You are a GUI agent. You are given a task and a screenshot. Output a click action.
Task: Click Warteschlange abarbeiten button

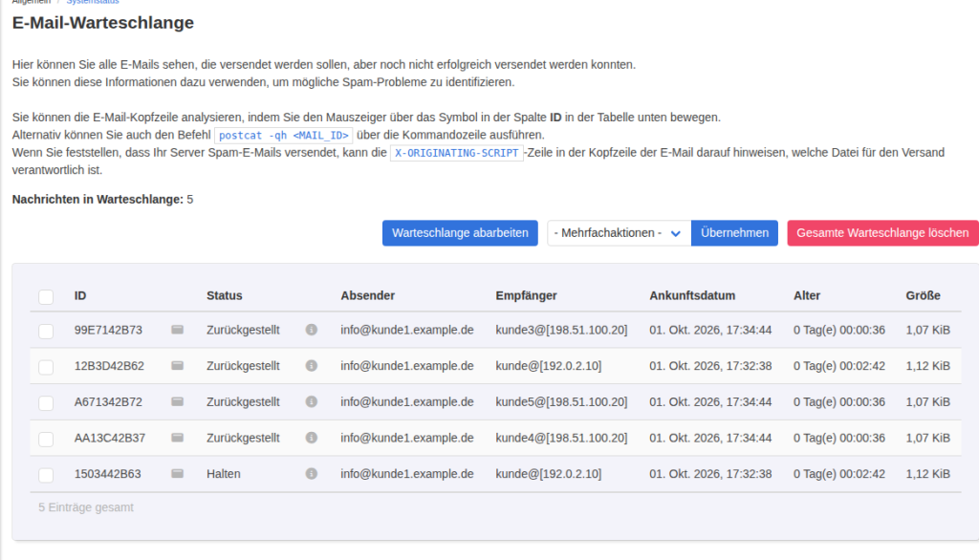(460, 233)
